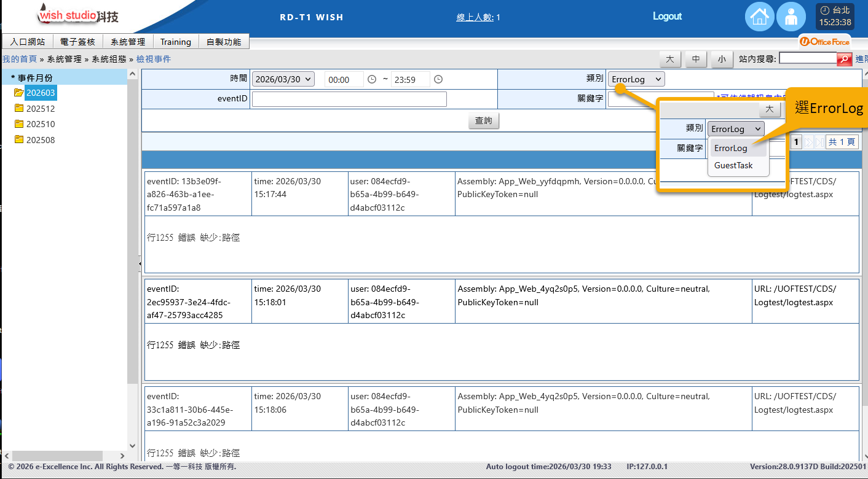Screen dimensions: 868x479
Task: Click 我的首頁 breadcrumb link
Action: (x=19, y=59)
